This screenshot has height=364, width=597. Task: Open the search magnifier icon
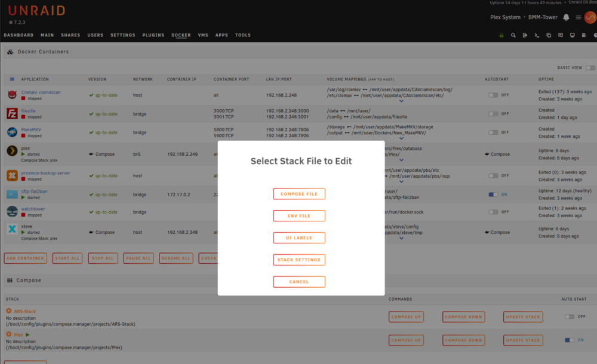coord(513,35)
